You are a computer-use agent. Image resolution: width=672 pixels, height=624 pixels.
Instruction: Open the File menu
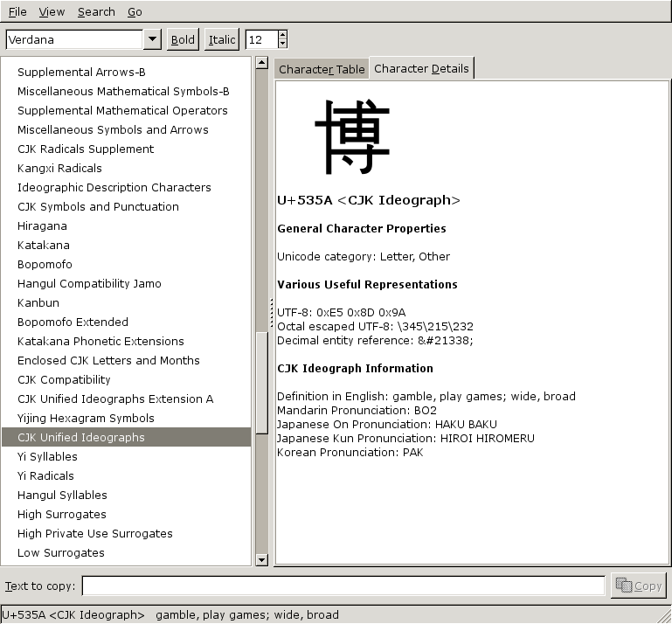[17, 12]
